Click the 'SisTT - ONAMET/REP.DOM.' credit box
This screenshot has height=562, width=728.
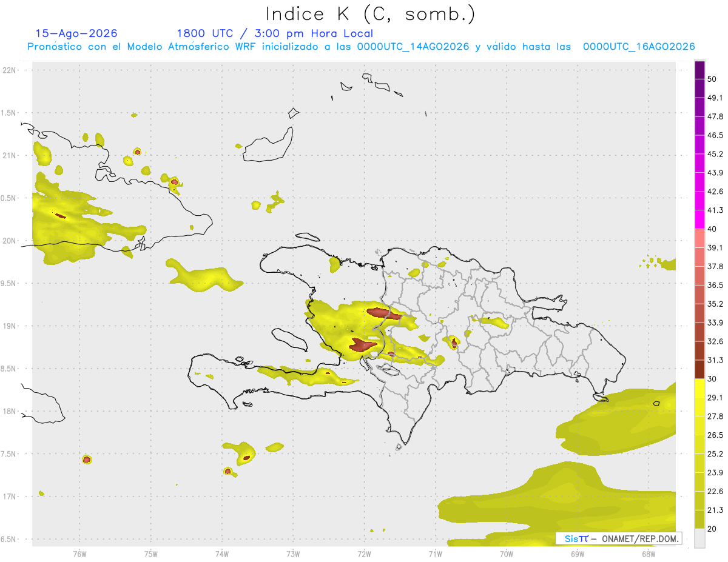tap(619, 538)
